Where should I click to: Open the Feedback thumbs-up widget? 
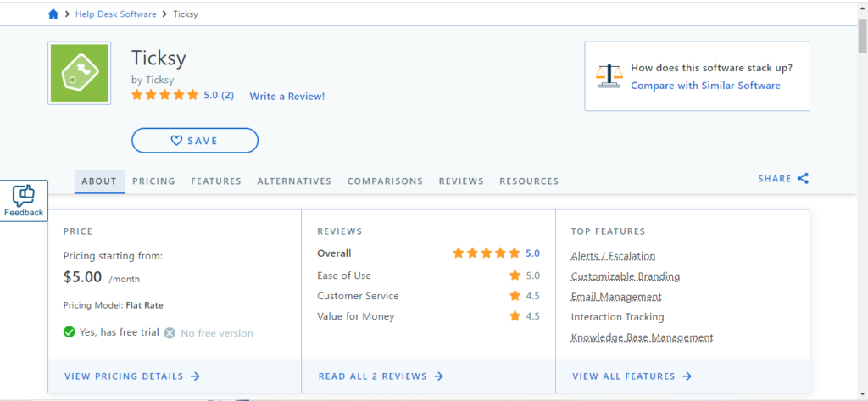(24, 201)
